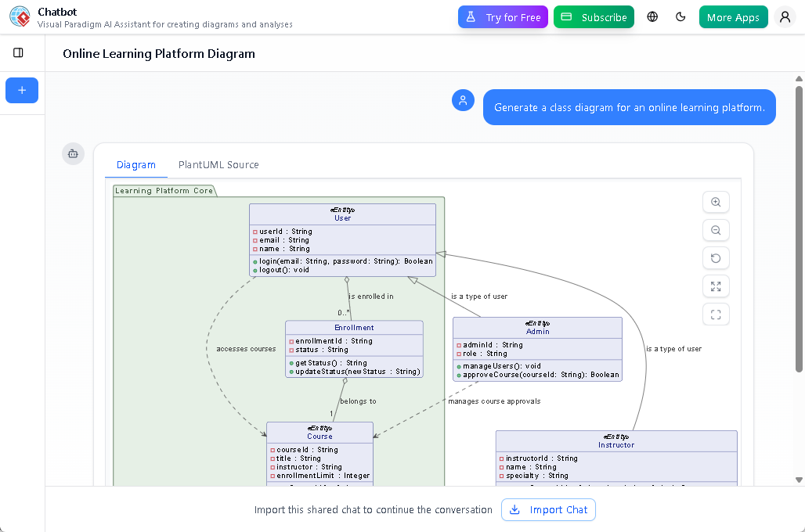Zoom in on the diagram

(x=715, y=202)
